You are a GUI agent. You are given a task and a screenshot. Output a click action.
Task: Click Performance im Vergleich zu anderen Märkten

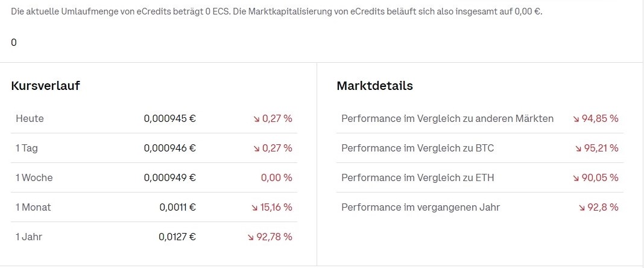coord(447,119)
